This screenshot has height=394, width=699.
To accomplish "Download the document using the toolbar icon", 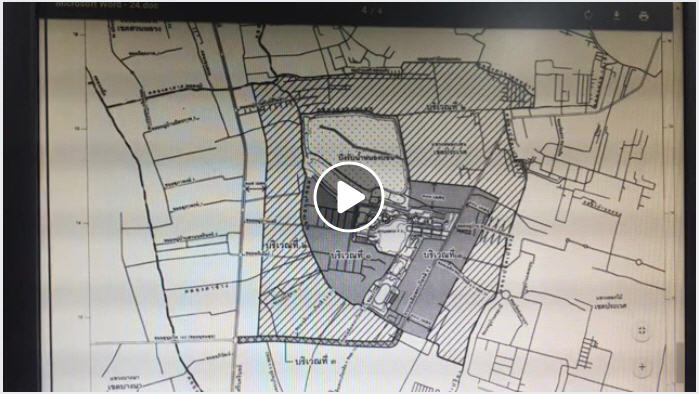I will [x=617, y=16].
